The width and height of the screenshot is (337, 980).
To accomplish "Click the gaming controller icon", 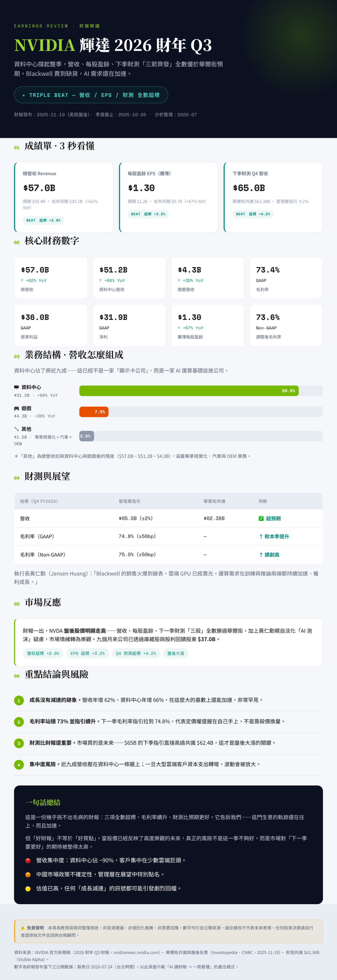I will click(17, 408).
